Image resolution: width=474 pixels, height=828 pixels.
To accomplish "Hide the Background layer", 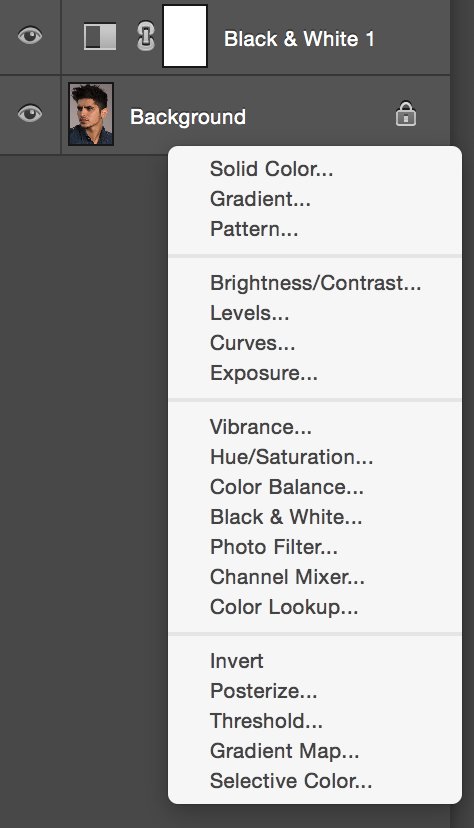I will pos(30,114).
